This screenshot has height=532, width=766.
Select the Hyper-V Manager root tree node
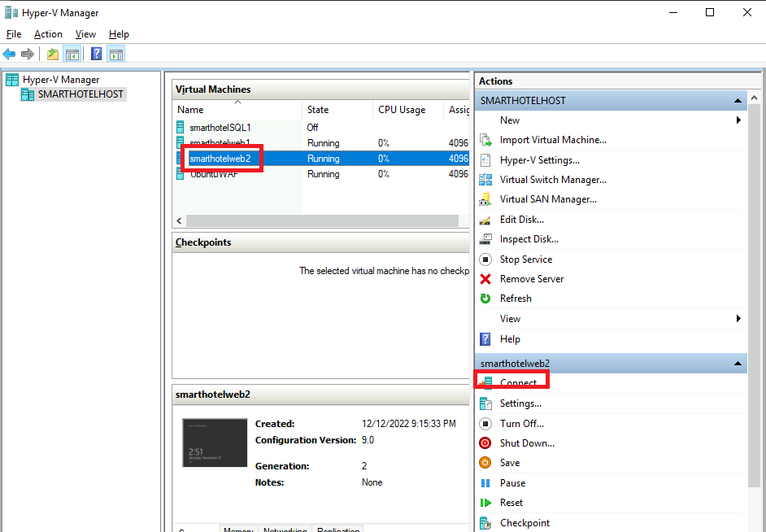(x=61, y=80)
